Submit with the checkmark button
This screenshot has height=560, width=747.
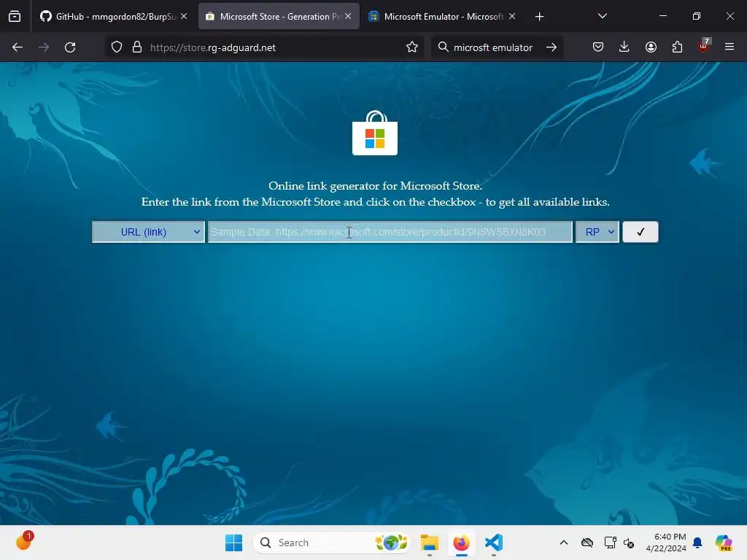(x=640, y=232)
